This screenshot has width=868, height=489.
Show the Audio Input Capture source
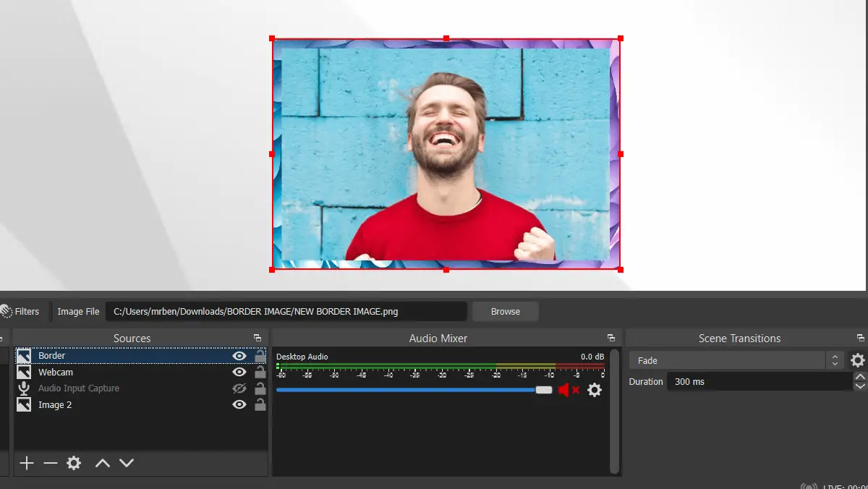239,388
